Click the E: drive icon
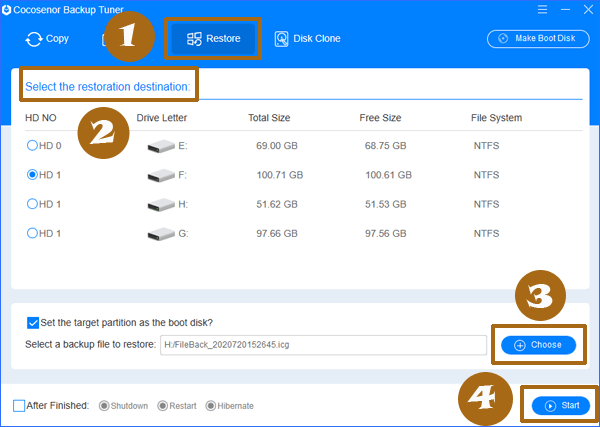Image resolution: width=600 pixels, height=427 pixels. 161,146
